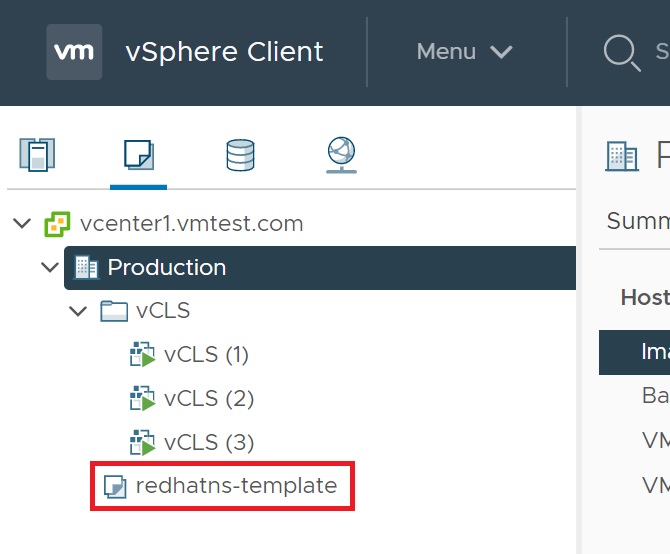Select vCLS (3) in the tree
670x554 pixels.
[x=209, y=442]
